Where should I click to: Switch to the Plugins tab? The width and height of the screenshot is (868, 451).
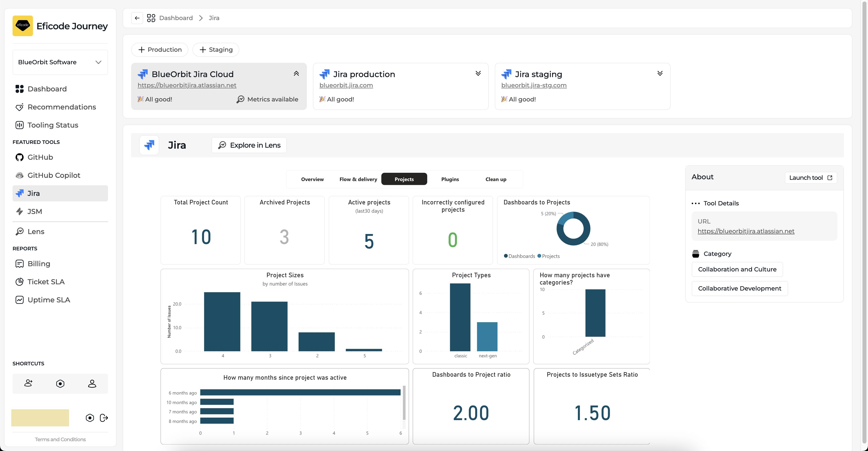pos(450,179)
